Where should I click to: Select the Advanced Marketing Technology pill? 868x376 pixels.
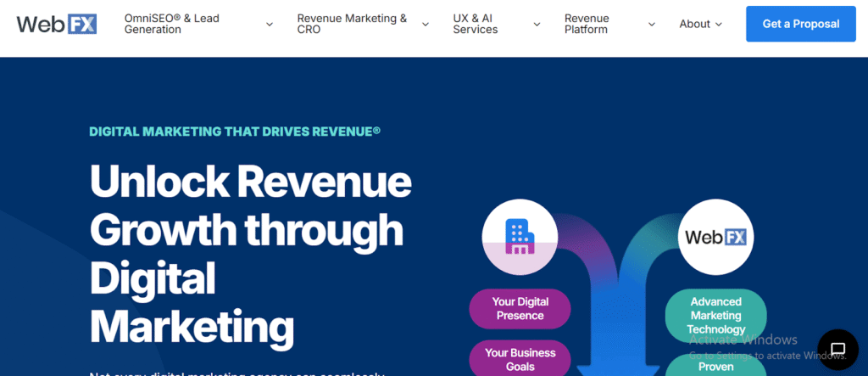[715, 315]
